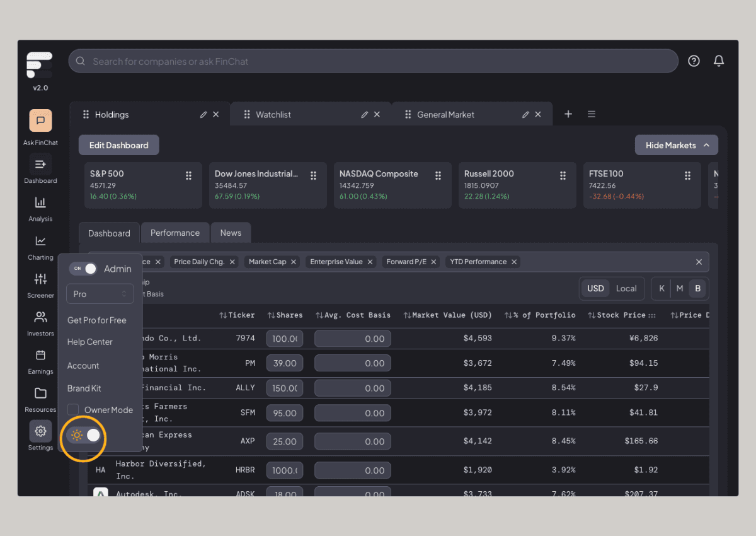
Task: Open the Earnings calendar icon
Action: (x=40, y=355)
